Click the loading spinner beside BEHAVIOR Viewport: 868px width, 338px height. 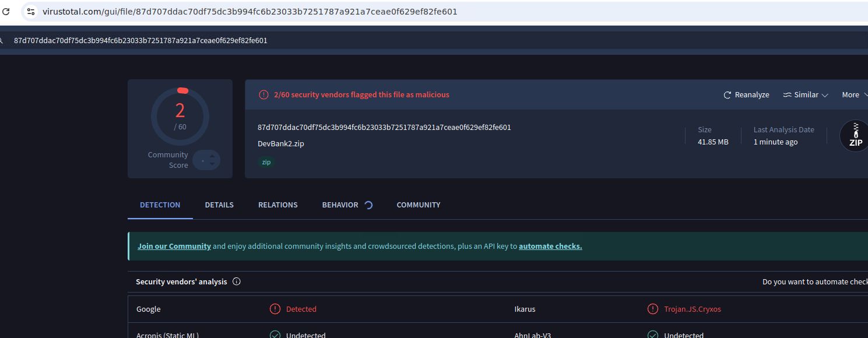click(x=368, y=205)
